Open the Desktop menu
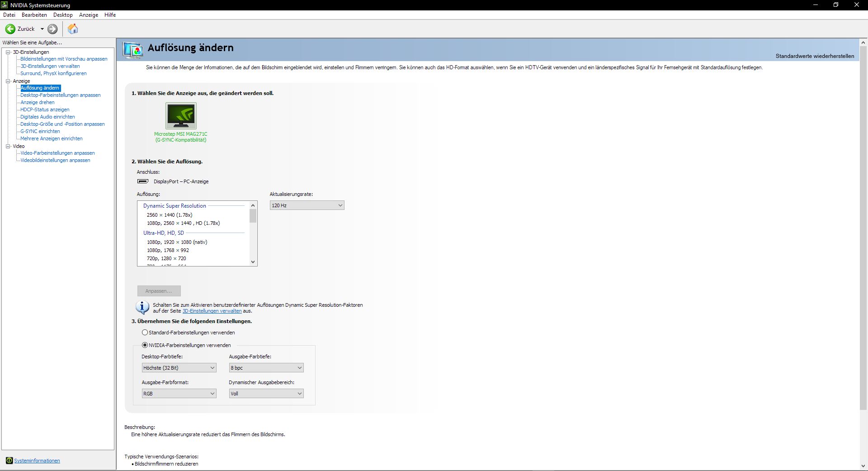 click(63, 15)
